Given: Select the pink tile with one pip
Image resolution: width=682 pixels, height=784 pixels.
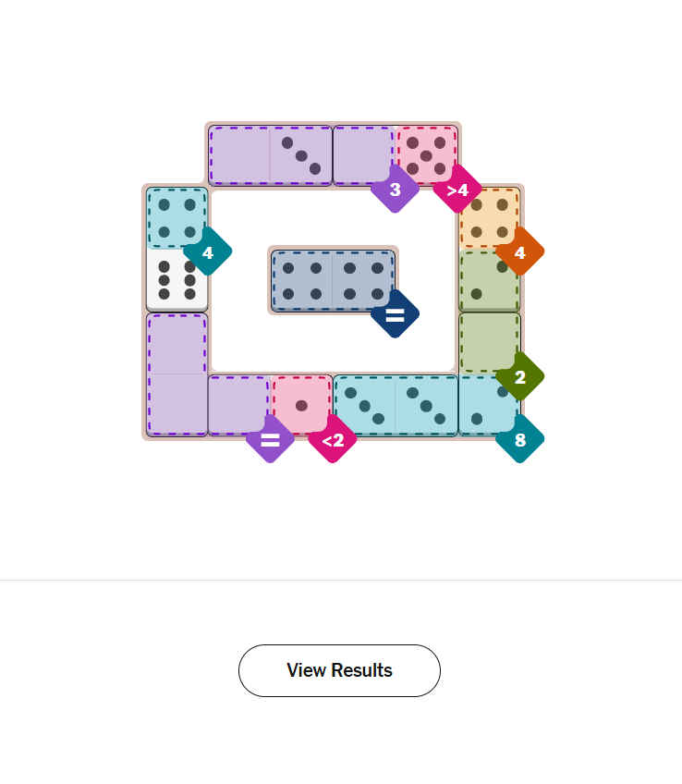Looking at the screenshot, I should [301, 405].
